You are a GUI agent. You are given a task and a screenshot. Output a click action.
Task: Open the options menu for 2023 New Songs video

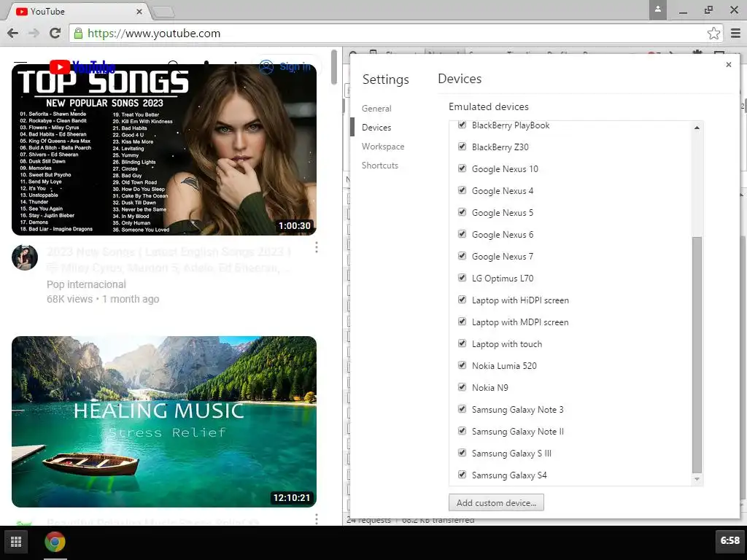[x=317, y=247]
